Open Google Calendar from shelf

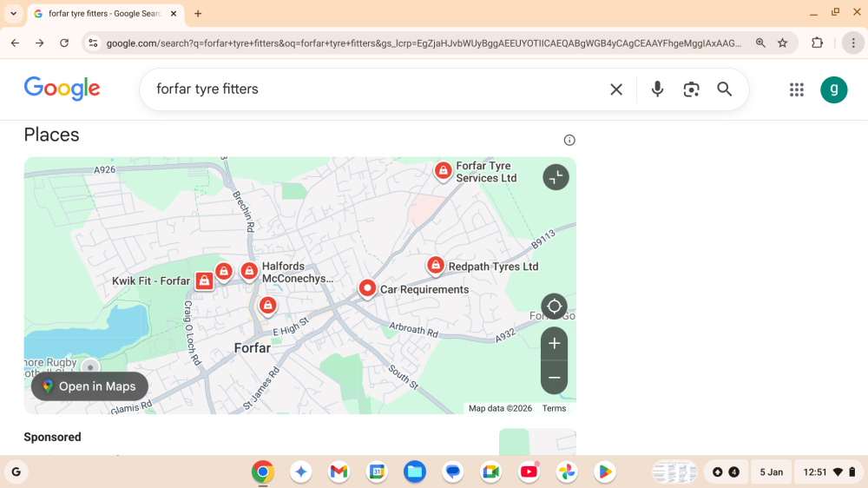click(377, 472)
